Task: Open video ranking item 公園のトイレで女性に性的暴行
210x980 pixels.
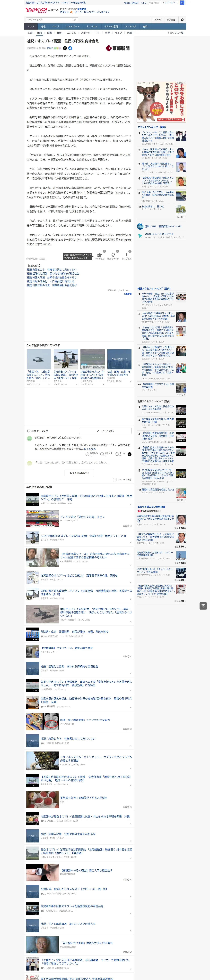Action: (x=162, y=410)
